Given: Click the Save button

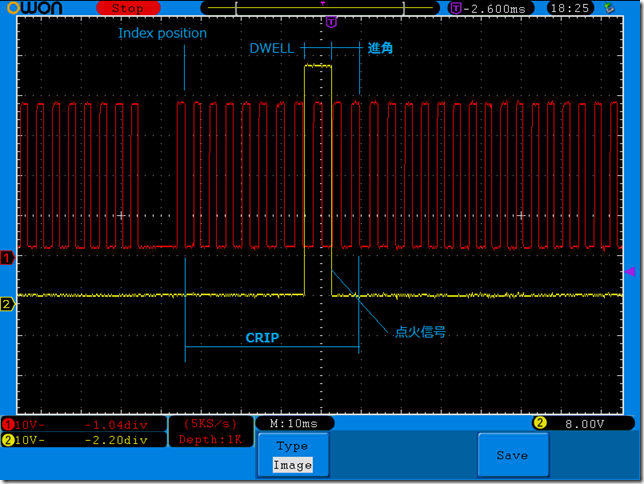Looking at the screenshot, I should coord(513,455).
